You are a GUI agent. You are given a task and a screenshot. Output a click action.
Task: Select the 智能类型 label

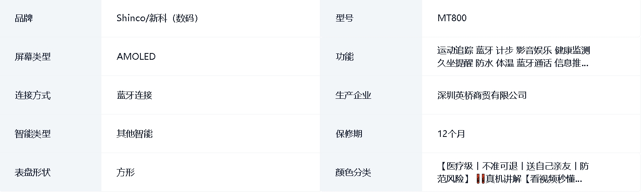(33, 134)
